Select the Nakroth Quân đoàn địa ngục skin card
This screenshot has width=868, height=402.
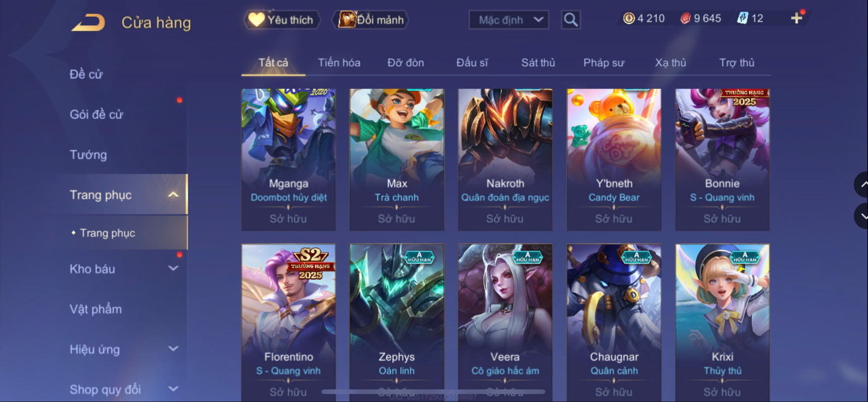(x=505, y=160)
